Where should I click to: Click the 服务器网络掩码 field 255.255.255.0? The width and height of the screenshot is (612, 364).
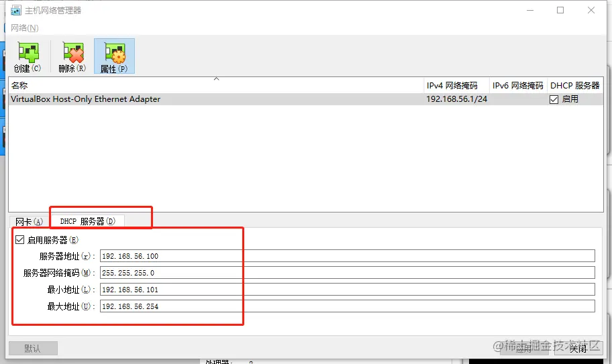click(x=348, y=273)
